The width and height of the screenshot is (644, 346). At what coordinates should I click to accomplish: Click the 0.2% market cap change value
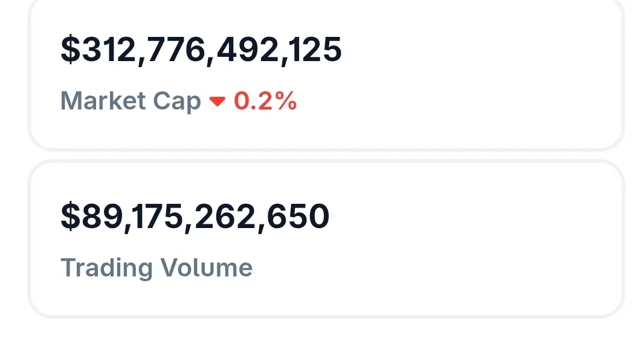[265, 102]
